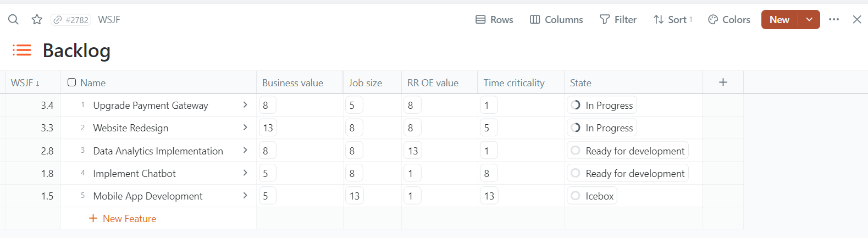Sort by the WSJF column header
Image resolution: width=868 pixels, height=238 pixels.
25,83
